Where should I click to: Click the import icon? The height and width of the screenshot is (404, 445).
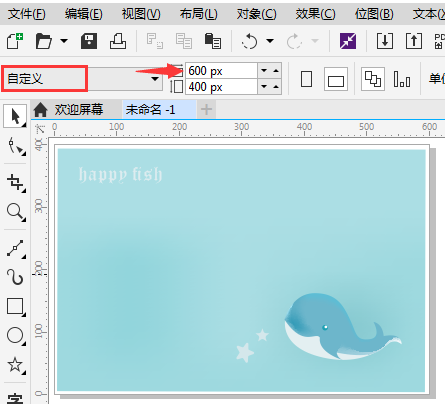pos(385,41)
